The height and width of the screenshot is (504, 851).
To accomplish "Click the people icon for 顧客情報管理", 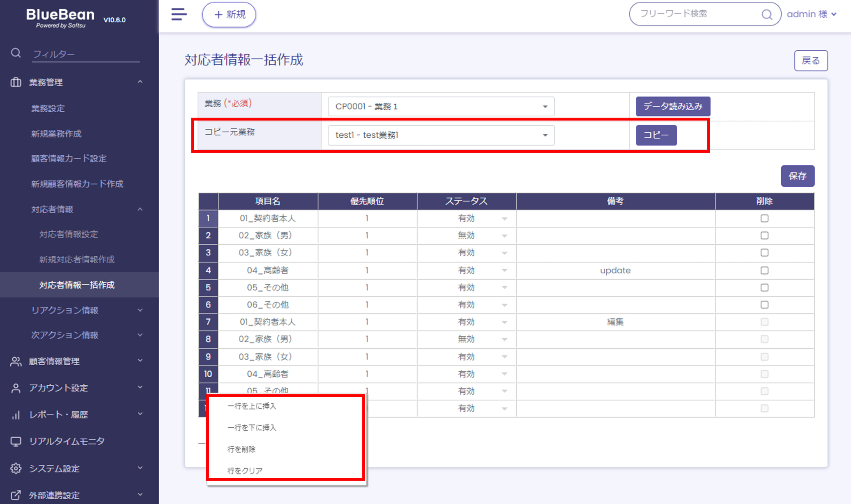I will pos(16,361).
